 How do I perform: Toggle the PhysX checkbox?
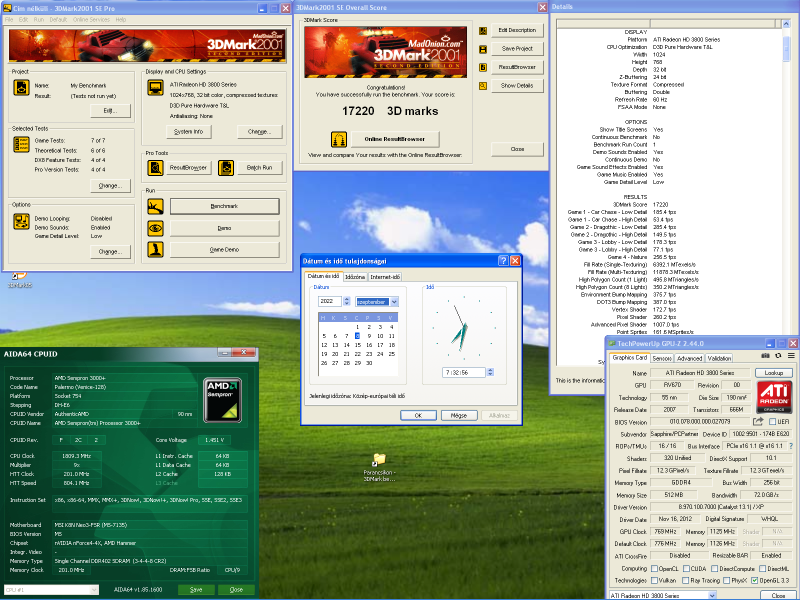pos(727,581)
